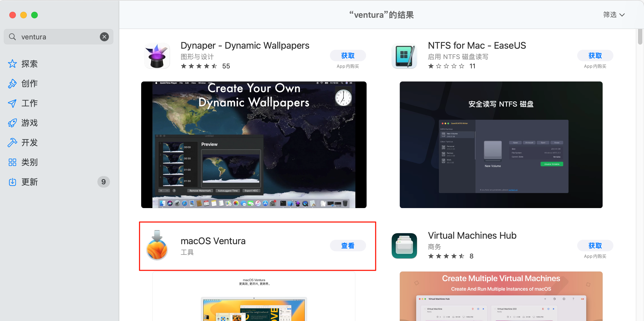Screen dimensions: 644x321
Task: Click App内购买 label under Dynaper
Action: pos(348,66)
